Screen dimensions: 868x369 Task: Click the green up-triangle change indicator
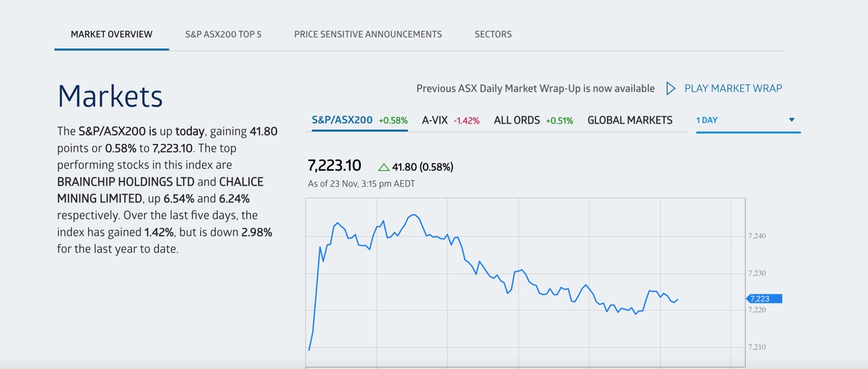coord(384,167)
